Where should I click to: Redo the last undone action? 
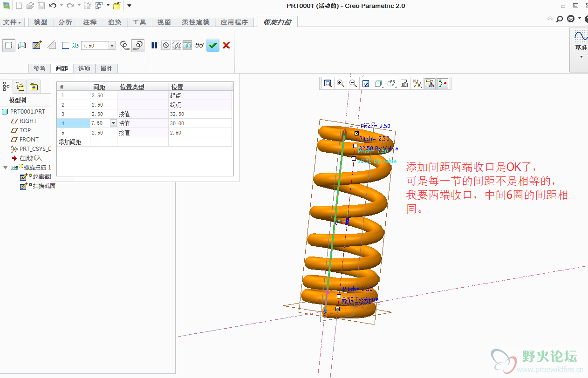click(70, 6)
